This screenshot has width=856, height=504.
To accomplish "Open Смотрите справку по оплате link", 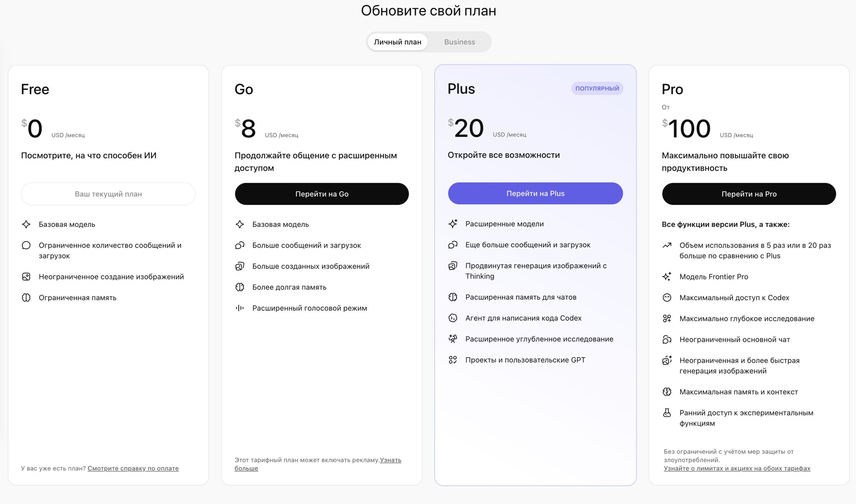I will [x=133, y=468].
